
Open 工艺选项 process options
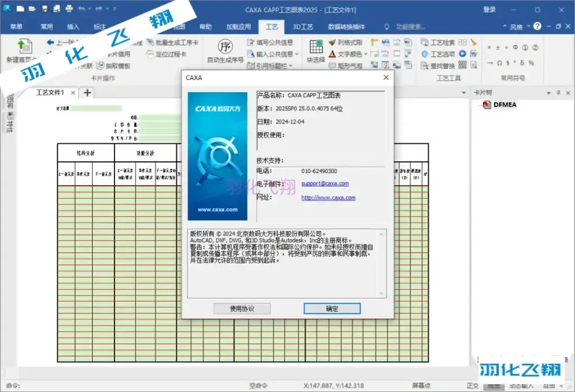click(438, 54)
